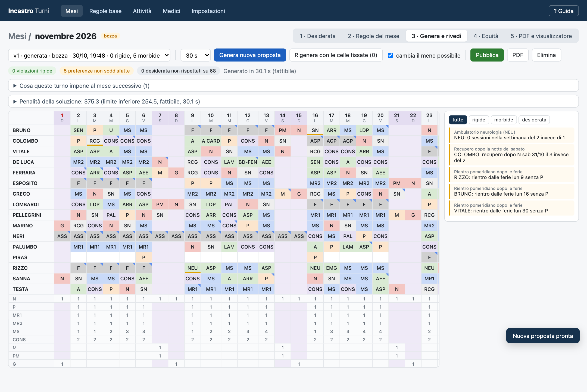Select step '3 · Genera e rivedi'
The image size is (587, 392).
coord(436,36)
